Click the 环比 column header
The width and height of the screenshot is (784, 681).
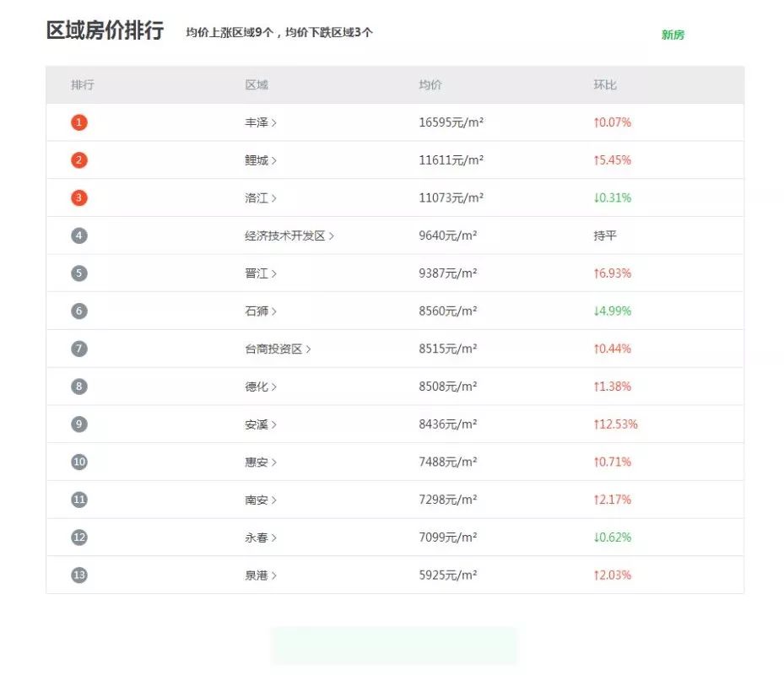coord(604,85)
